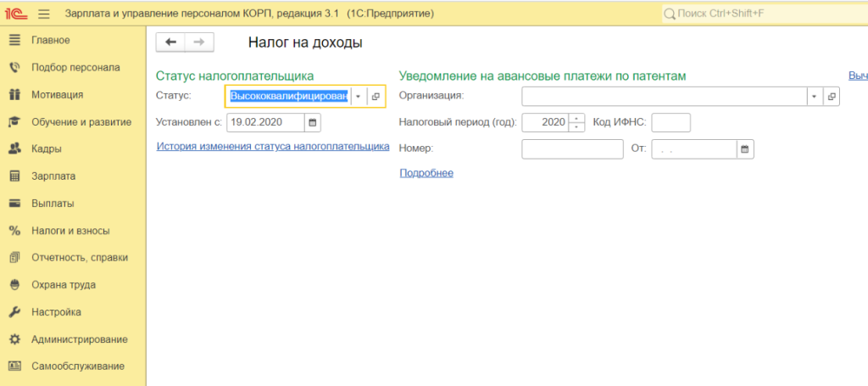Click open-form icon next to Организация field
868x386 pixels.
831,97
